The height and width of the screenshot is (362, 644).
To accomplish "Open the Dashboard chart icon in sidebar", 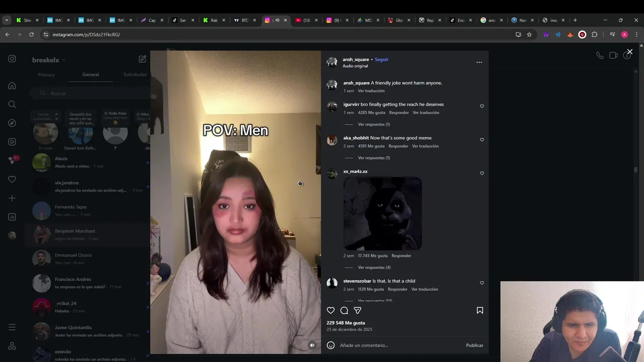I will [12, 217].
